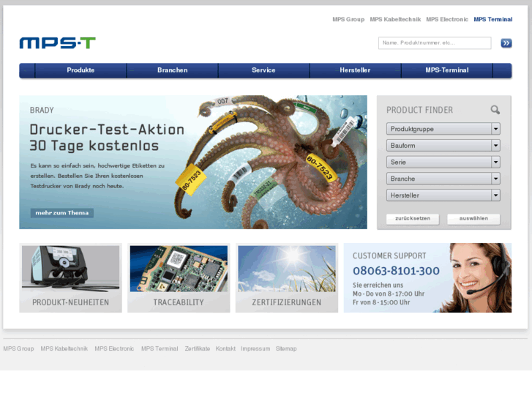The height and width of the screenshot is (399, 532).
Task: Open the Zertifikate footer link
Action: pos(198,348)
